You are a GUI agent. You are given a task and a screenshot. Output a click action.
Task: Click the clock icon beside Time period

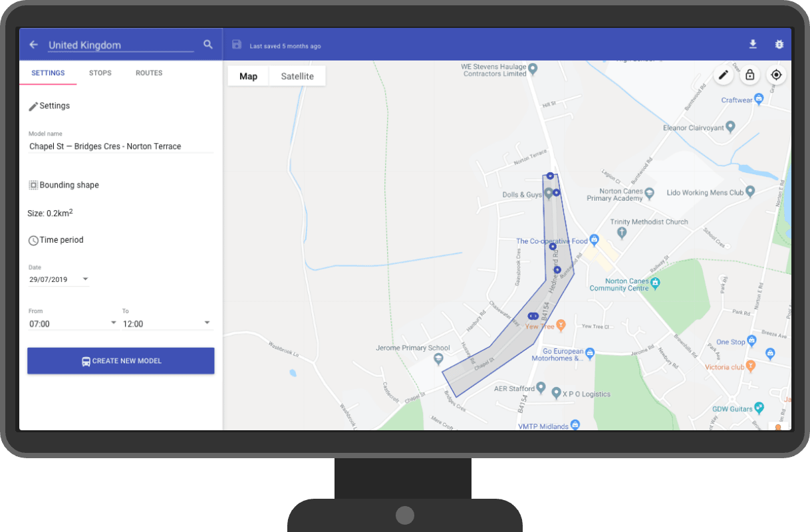click(33, 240)
